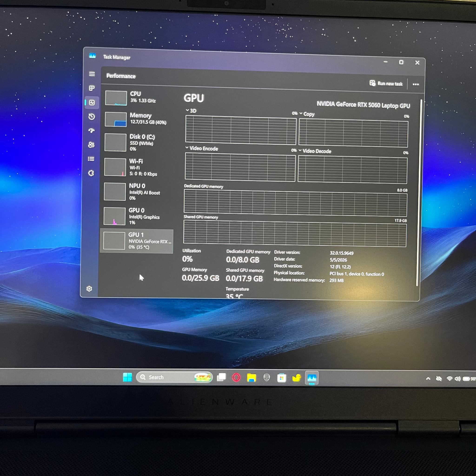Open File Explorer from the taskbar
Screen dimensions: 476x476
point(251,377)
